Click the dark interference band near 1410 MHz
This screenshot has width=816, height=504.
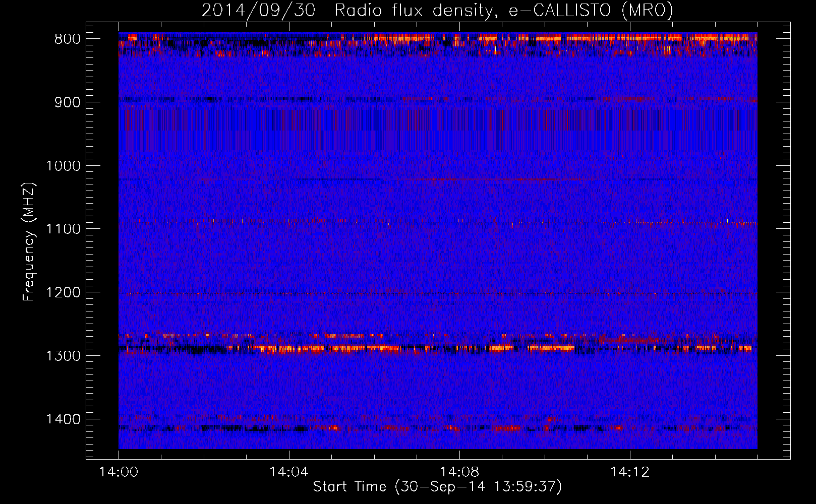point(438,428)
